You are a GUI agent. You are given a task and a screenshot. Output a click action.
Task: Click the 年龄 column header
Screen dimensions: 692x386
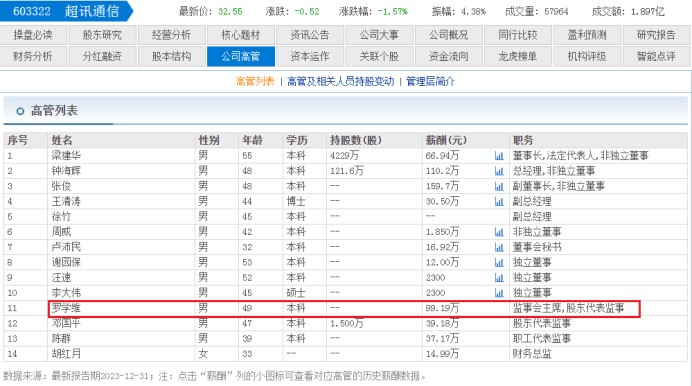252,140
